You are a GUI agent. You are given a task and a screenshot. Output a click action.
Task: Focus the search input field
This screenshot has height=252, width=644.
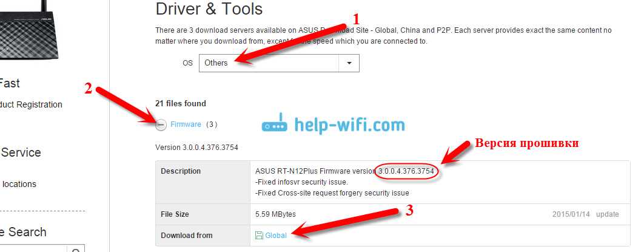point(33,250)
